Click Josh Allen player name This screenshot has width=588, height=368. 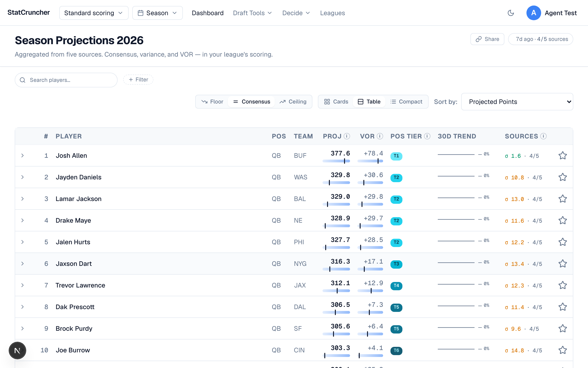click(x=71, y=155)
